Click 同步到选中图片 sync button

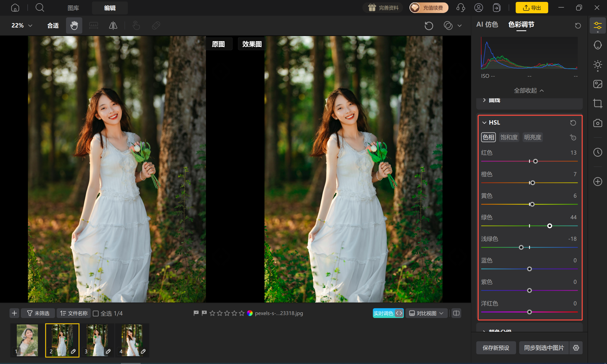click(x=544, y=348)
